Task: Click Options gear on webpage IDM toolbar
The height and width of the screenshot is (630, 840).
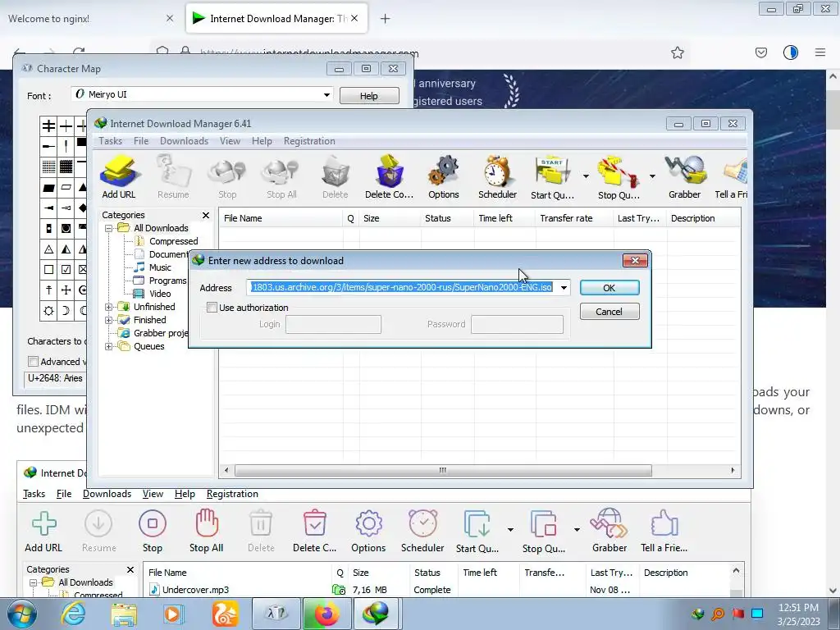Action: (368, 523)
